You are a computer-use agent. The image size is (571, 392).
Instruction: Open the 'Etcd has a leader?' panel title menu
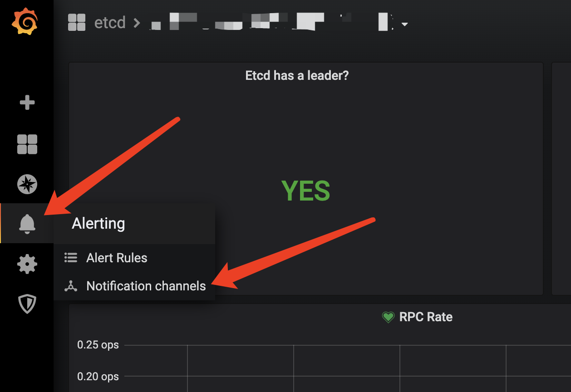click(x=297, y=75)
